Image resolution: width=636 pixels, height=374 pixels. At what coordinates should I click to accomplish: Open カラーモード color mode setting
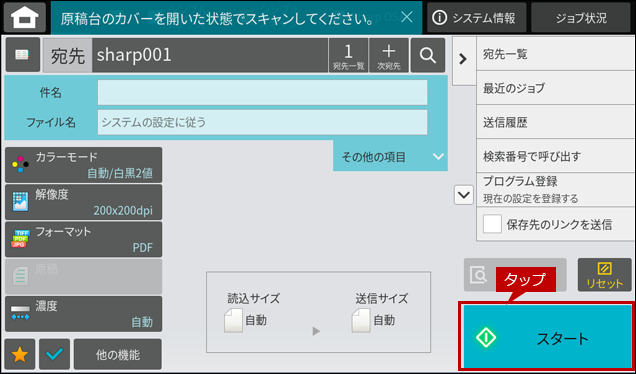84,165
